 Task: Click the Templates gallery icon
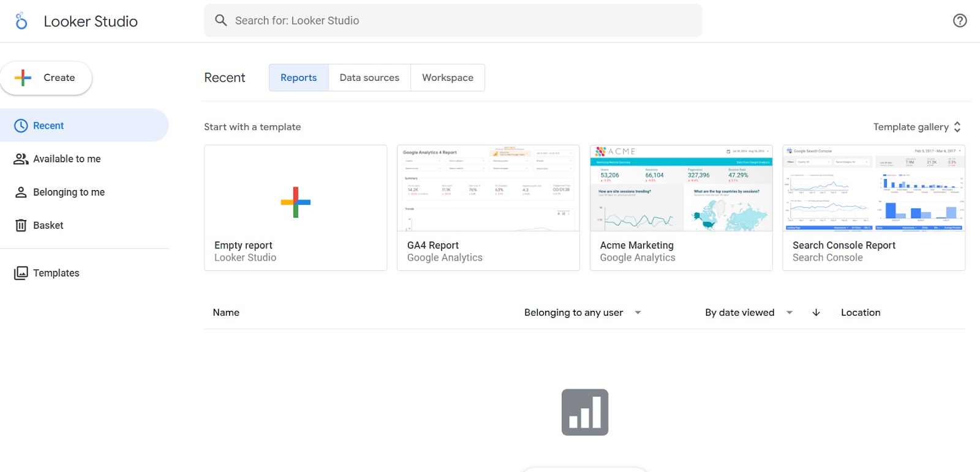pos(21,273)
